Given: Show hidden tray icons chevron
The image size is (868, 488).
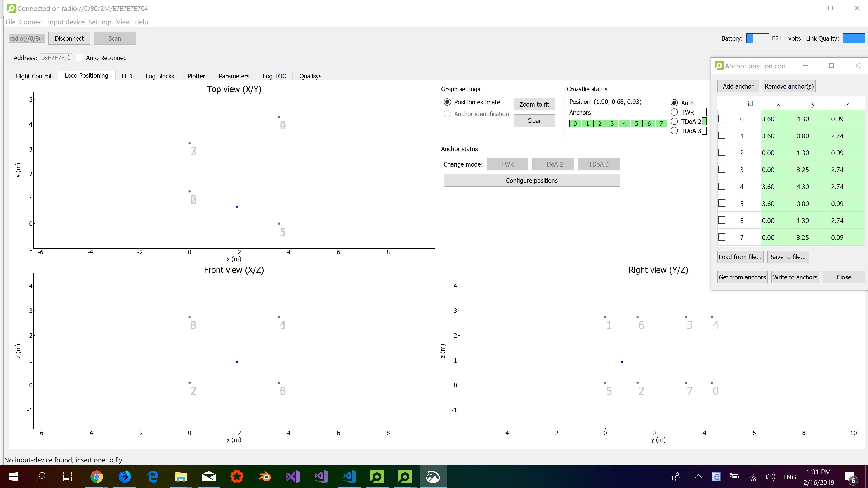Looking at the screenshot, I should [x=698, y=477].
